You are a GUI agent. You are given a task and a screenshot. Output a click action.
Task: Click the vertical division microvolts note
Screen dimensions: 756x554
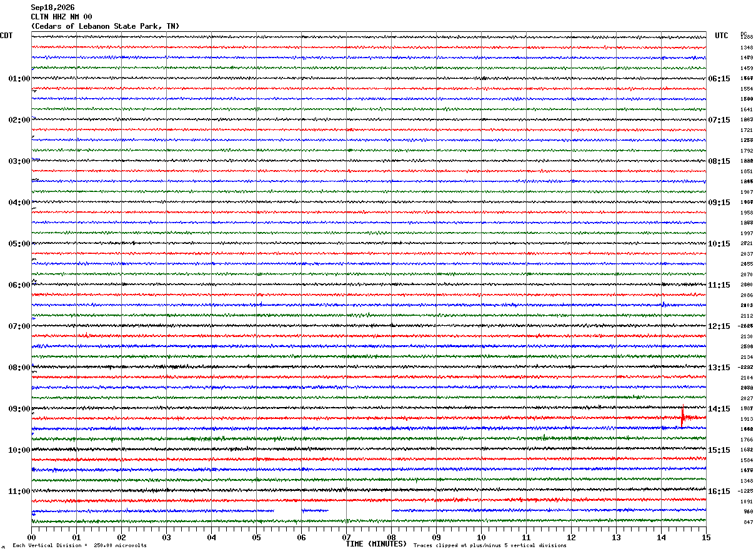[x=79, y=545]
